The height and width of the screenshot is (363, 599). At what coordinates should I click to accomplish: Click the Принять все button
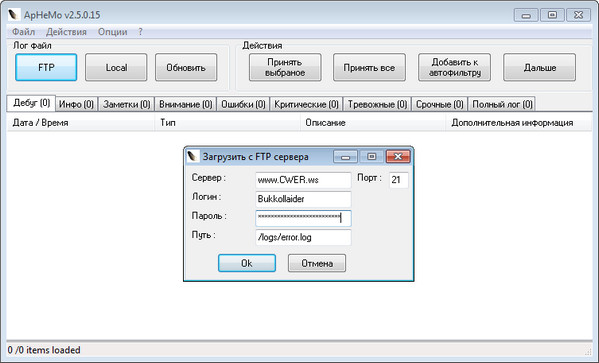click(x=369, y=67)
